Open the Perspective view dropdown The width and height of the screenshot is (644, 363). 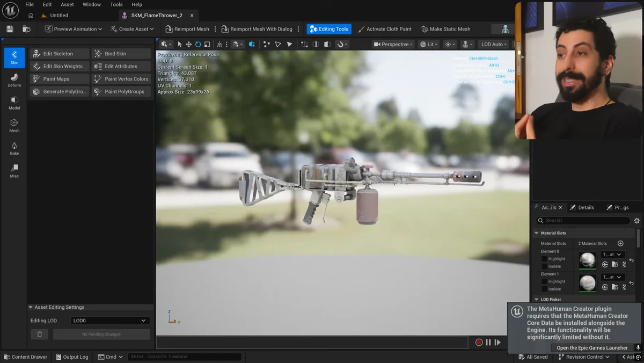coord(393,44)
